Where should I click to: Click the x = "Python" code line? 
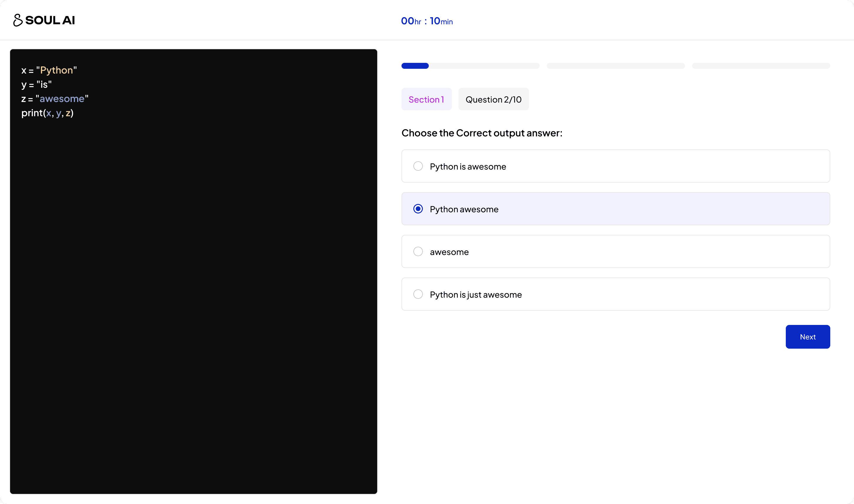[x=49, y=70]
